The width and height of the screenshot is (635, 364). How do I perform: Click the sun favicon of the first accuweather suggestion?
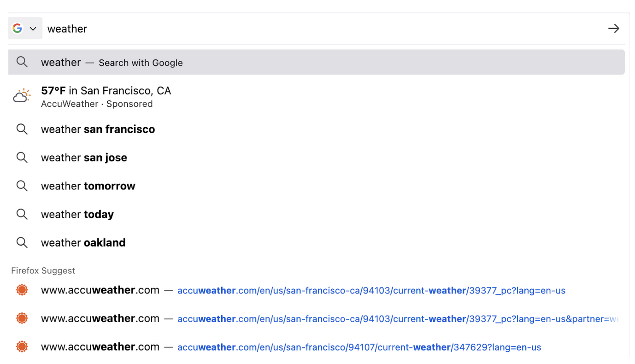(x=22, y=290)
